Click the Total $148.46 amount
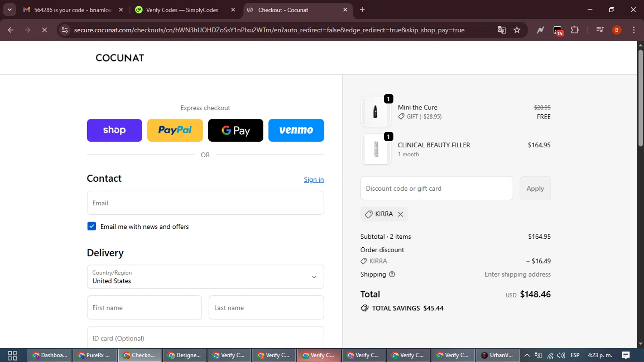The height and width of the screenshot is (362, 644). tap(535, 294)
